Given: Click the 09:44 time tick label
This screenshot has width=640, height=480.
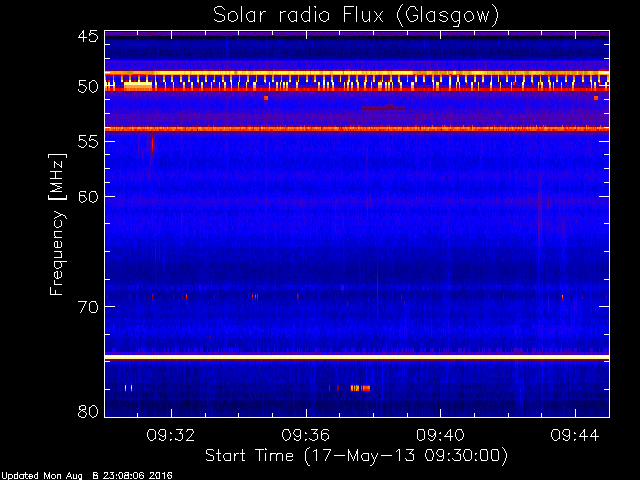Looking at the screenshot, I should coord(575,435).
